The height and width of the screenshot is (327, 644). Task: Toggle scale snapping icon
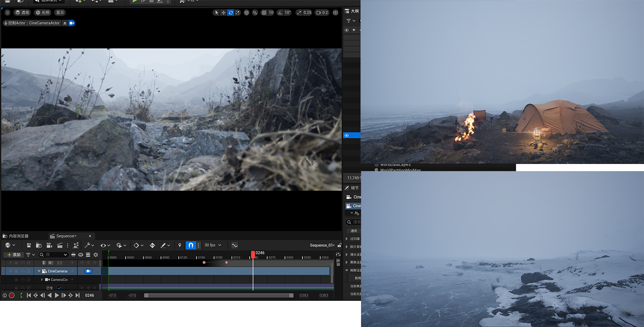[x=299, y=12]
